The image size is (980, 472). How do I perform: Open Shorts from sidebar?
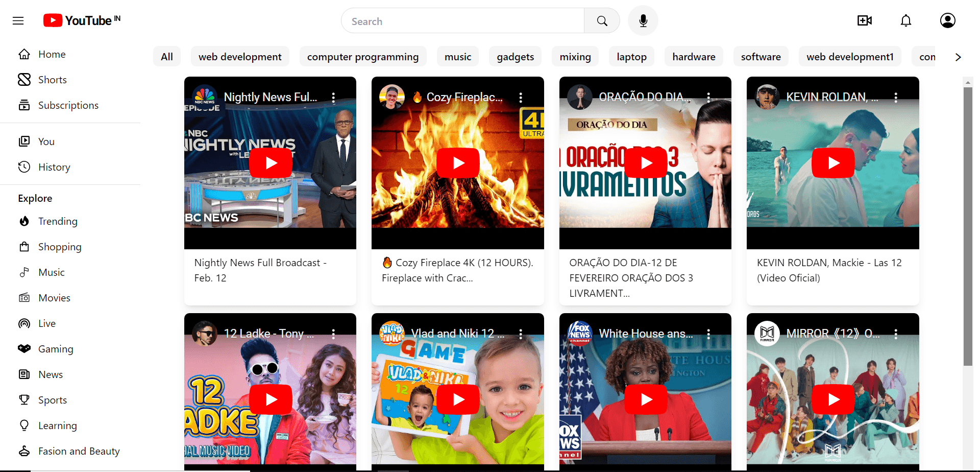[x=52, y=80]
